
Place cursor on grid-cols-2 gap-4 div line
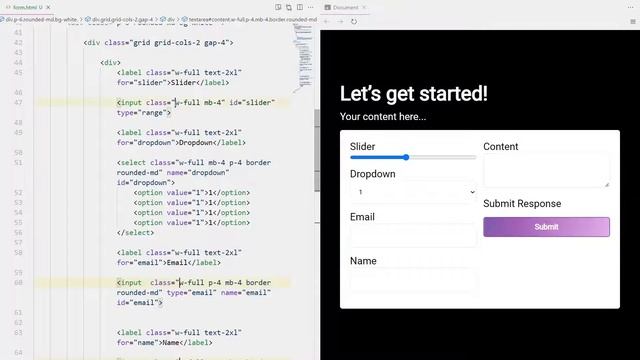(x=158, y=42)
